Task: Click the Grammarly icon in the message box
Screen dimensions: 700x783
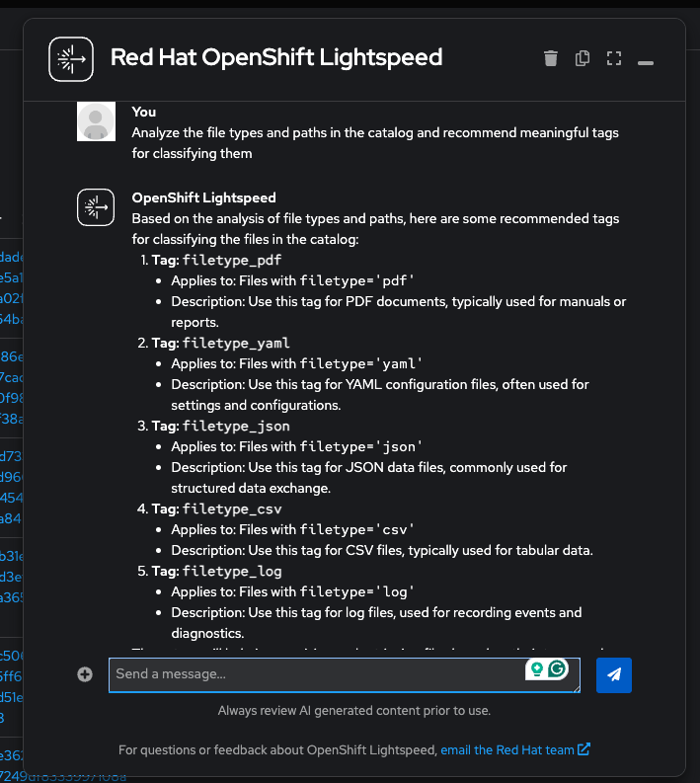Action: click(557, 668)
